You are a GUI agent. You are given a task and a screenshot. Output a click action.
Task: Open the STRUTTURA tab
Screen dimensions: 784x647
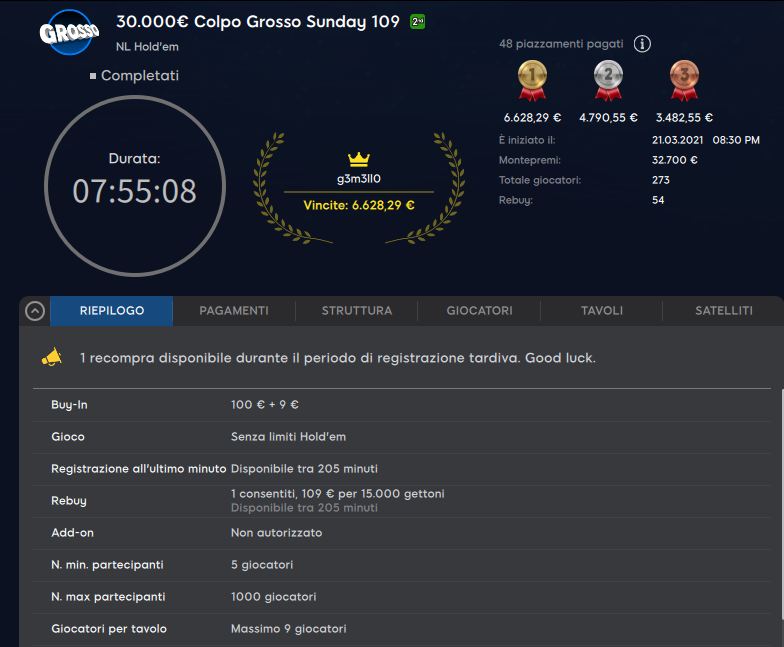(356, 310)
